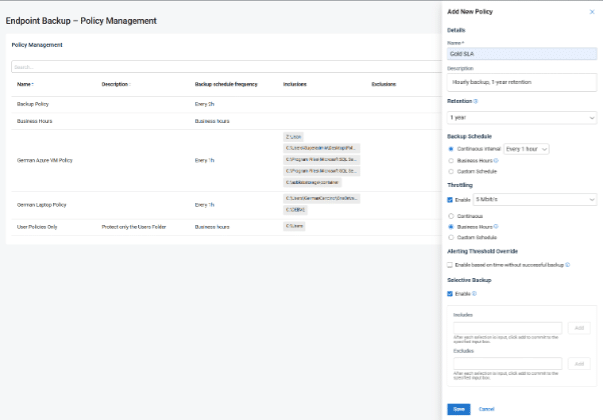This screenshot has height=420, width=604.
Task: Open the Retention 1 year dropdown
Action: 522,118
